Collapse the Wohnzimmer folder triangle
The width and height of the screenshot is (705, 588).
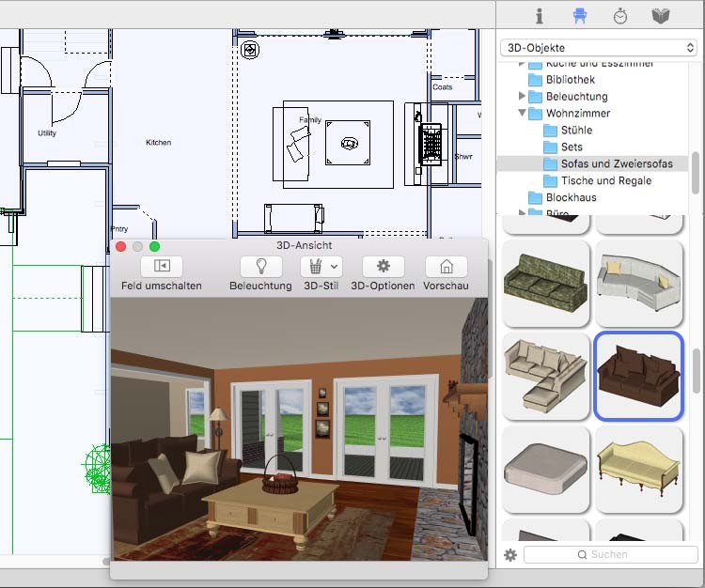(x=522, y=113)
